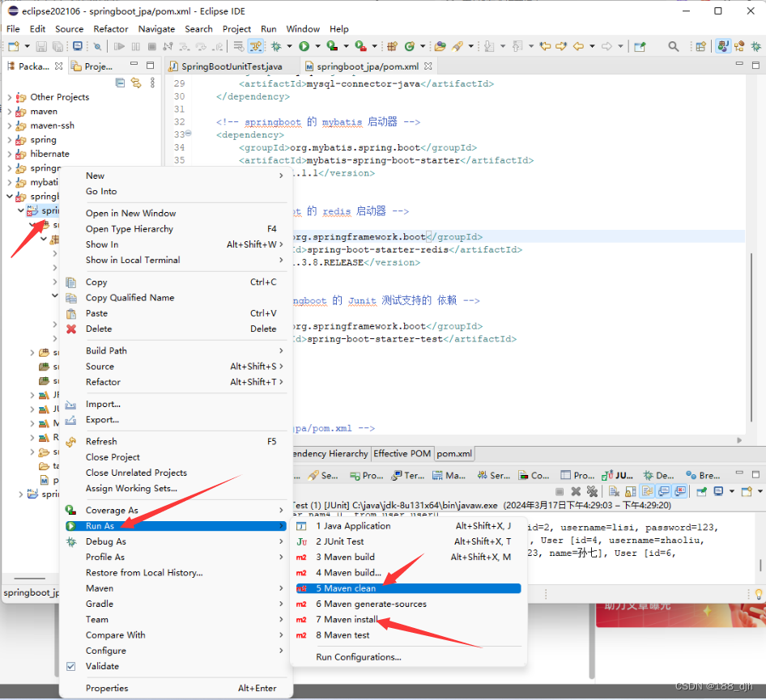766x700 pixels.
Task: Collapse the dependency fold marker on line 33
Action: point(189,133)
